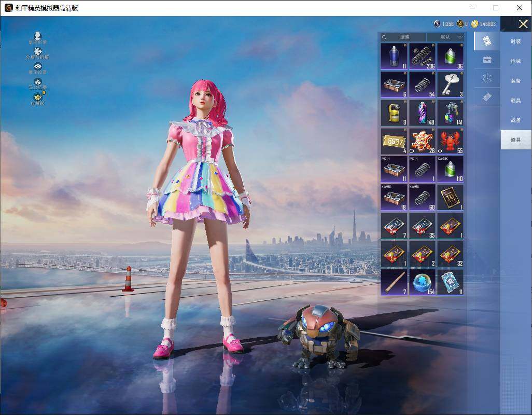Close the emulator window
This screenshot has width=532, height=415.
(520, 8)
